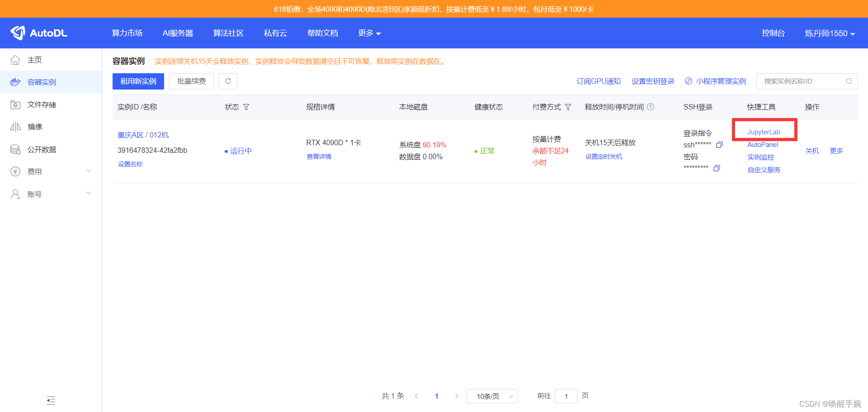
Task: Click the yen fee icon in sidebar
Action: 15,171
